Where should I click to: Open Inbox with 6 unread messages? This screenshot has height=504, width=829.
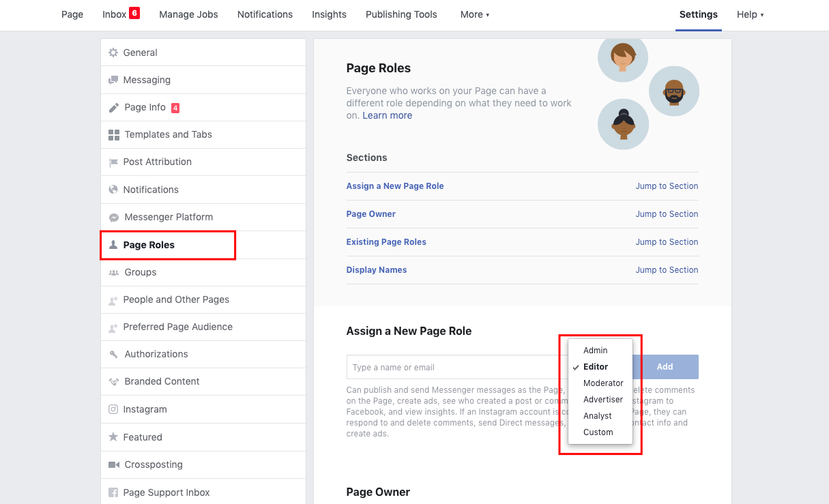click(x=120, y=14)
